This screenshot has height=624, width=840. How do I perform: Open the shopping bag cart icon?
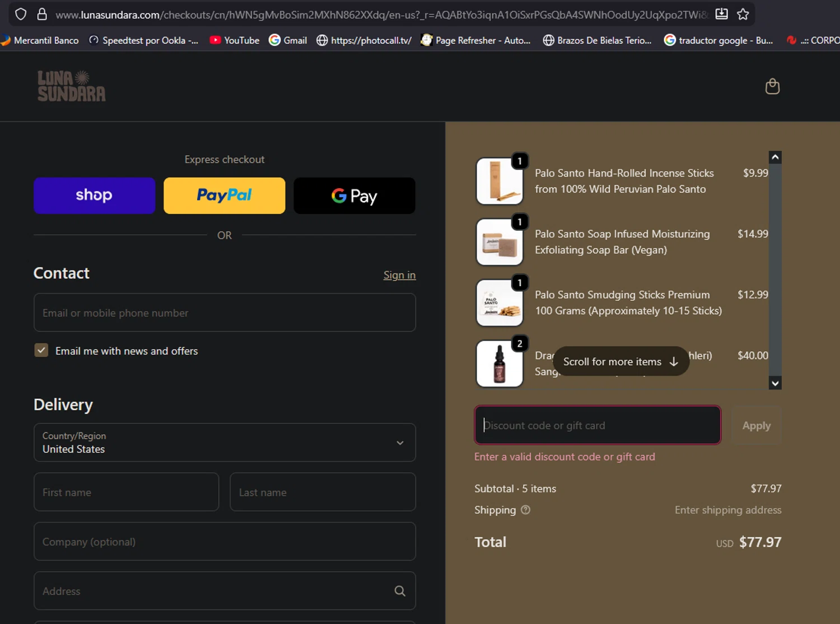pyautogui.click(x=772, y=86)
